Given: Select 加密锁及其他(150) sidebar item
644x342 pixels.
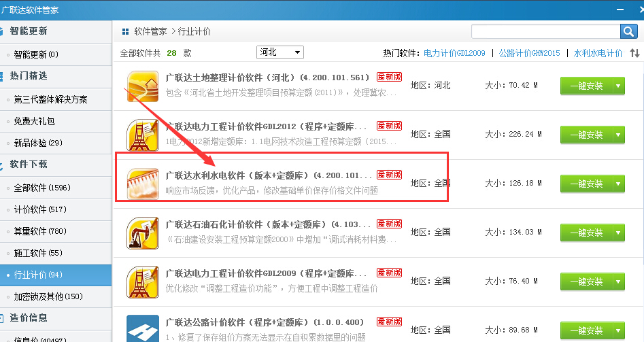Looking at the screenshot, I should 56,296.
